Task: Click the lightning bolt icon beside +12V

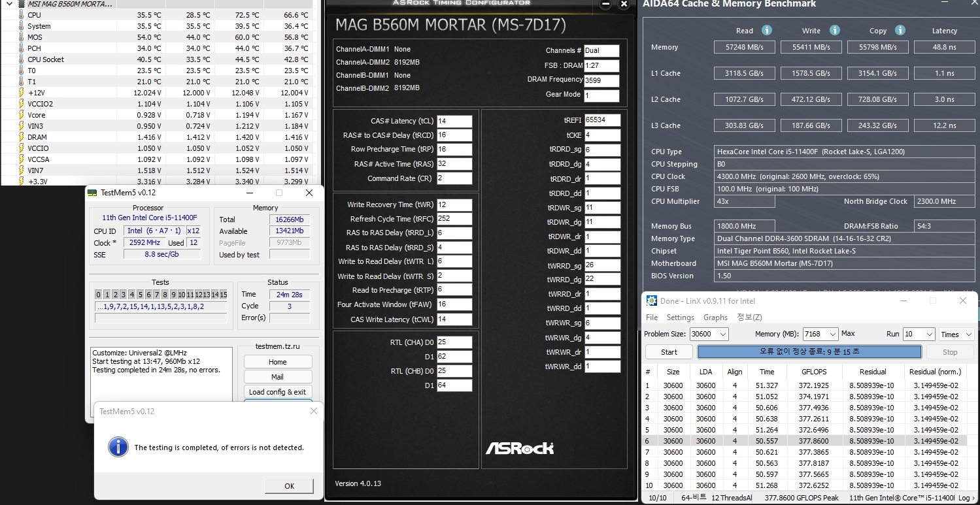Action: 21,93
